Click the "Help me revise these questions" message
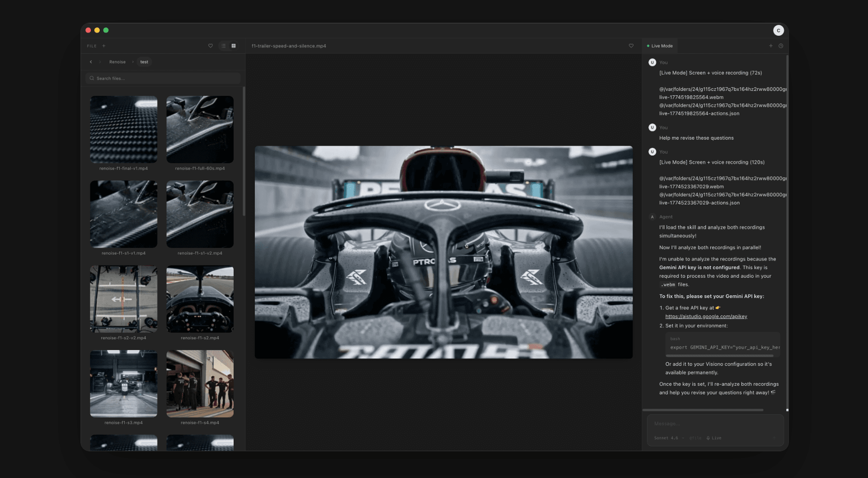Screen dimensions: 868x478 pos(696,138)
